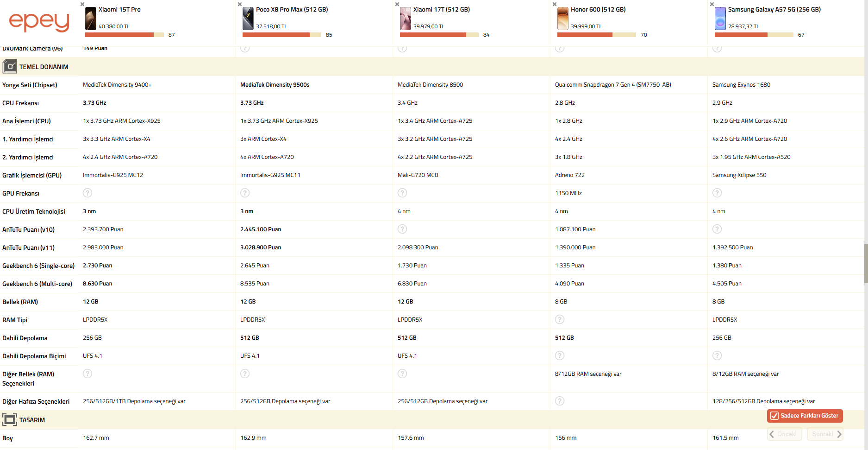
Task: Open the Xiaomi 17T (512 GB) title link
Action: click(x=442, y=9)
